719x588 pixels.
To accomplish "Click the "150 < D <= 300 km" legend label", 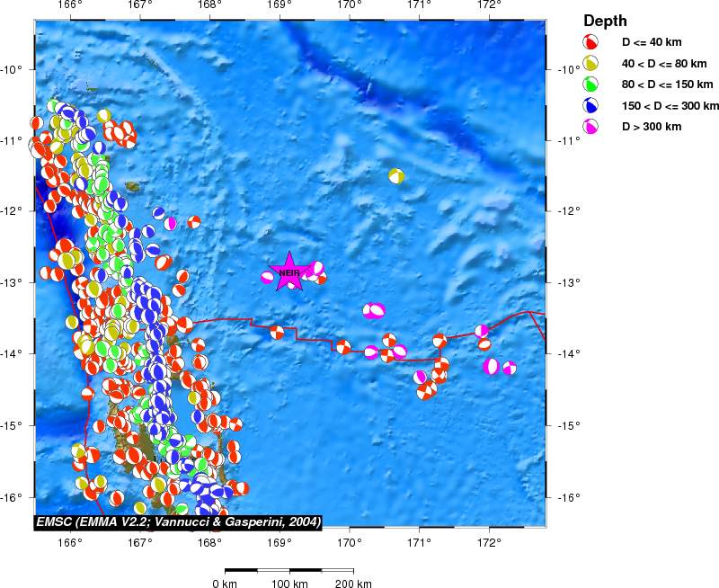I will pyautogui.click(x=670, y=105).
